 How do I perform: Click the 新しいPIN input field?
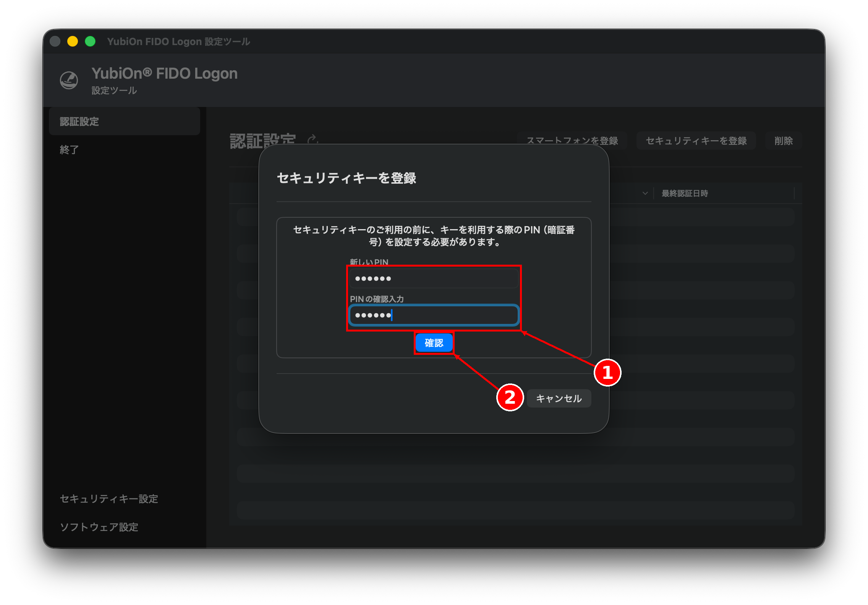(434, 278)
